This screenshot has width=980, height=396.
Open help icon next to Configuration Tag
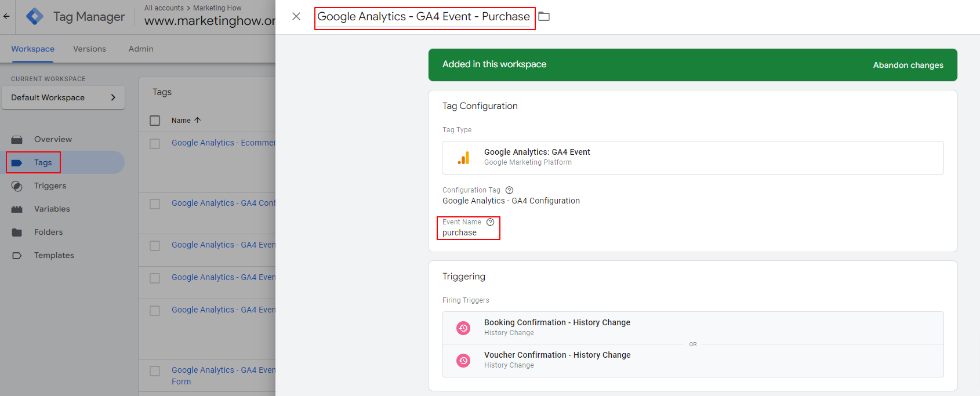pos(509,190)
